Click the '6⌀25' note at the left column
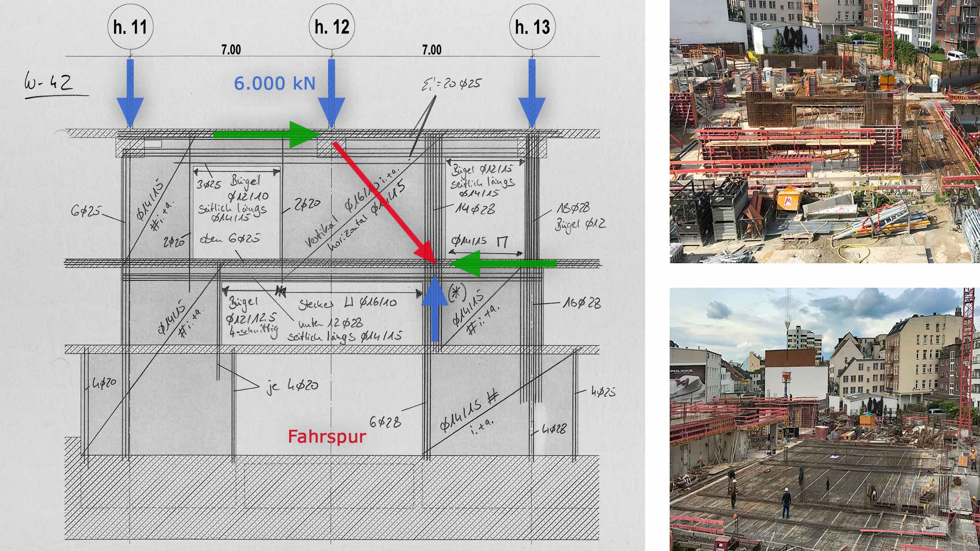The width and height of the screenshot is (980, 551). point(86,210)
